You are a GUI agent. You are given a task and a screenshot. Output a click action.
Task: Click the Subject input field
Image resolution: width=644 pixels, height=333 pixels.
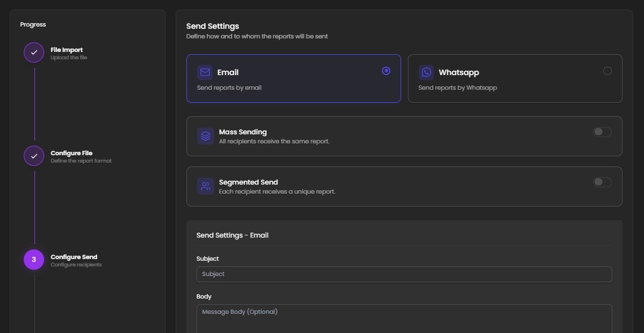pyautogui.click(x=404, y=274)
